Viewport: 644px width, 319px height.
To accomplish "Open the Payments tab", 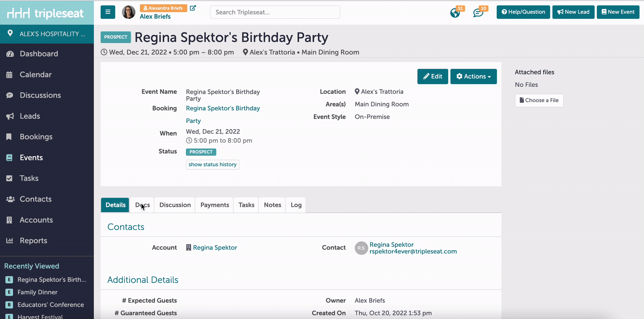I will [x=215, y=205].
